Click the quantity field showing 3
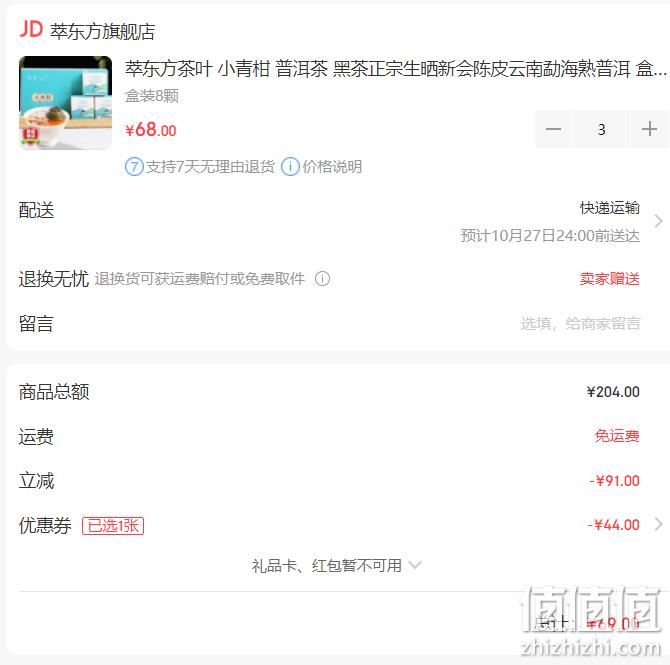The height and width of the screenshot is (665, 670). (x=601, y=129)
